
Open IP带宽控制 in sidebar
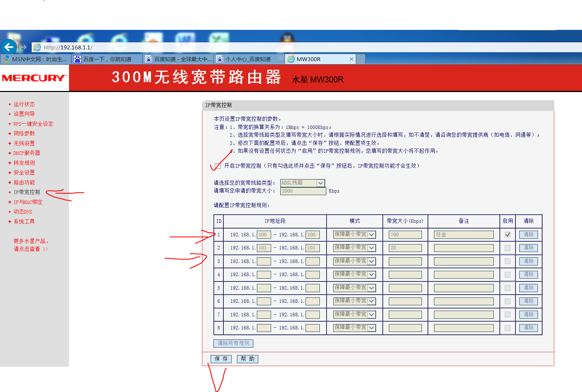(x=27, y=192)
